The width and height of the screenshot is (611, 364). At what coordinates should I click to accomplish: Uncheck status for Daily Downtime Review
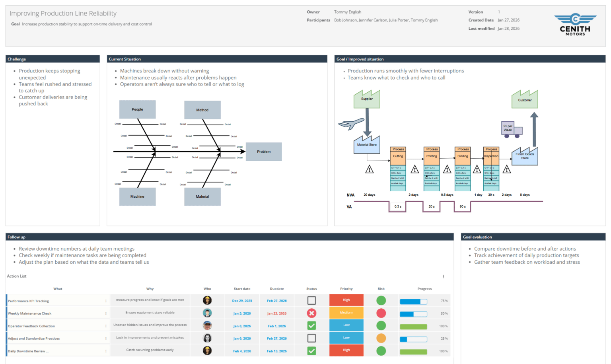tap(311, 351)
